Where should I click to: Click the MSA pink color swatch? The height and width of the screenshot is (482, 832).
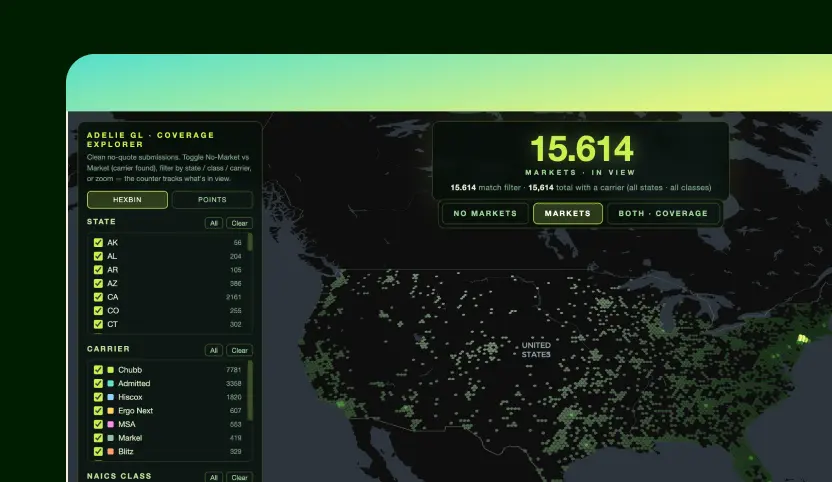tap(111, 424)
